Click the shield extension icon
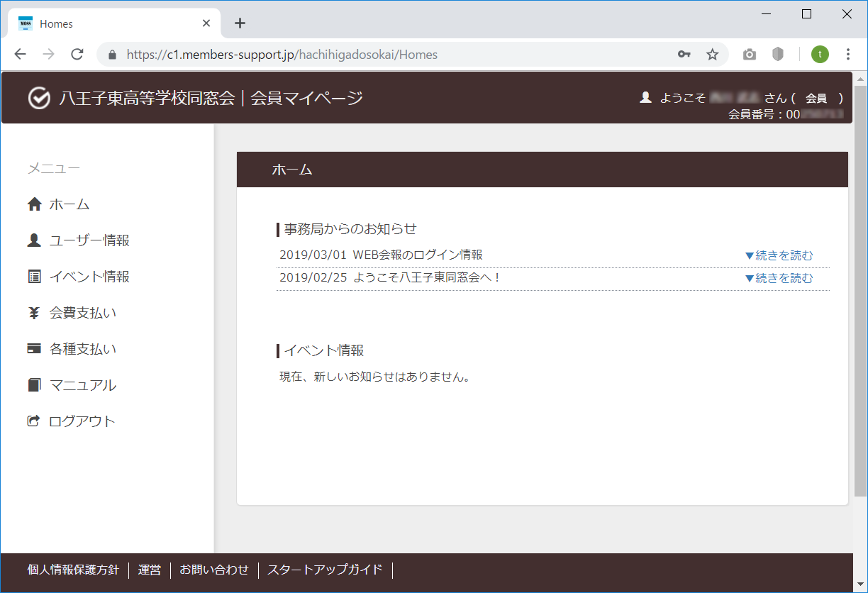 778,55
